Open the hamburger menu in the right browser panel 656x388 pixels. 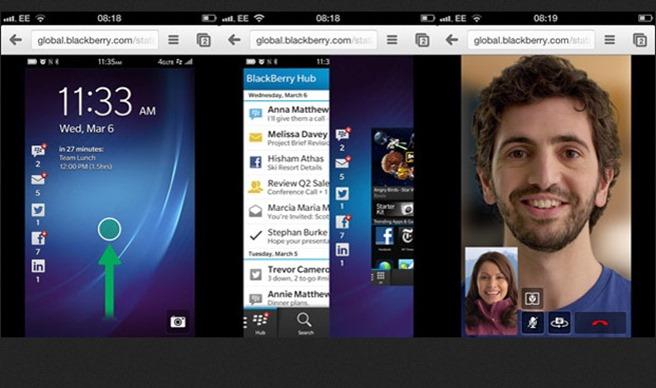point(610,40)
